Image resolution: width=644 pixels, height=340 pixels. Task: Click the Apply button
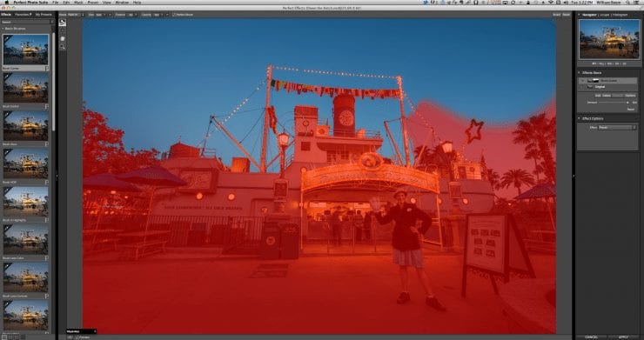click(622, 337)
